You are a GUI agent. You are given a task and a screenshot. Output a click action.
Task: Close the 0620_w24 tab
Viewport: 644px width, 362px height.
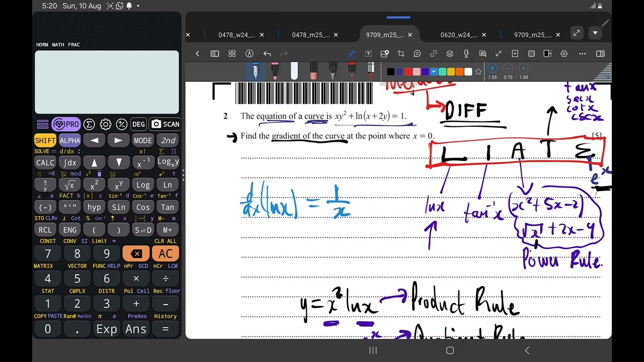484,35
